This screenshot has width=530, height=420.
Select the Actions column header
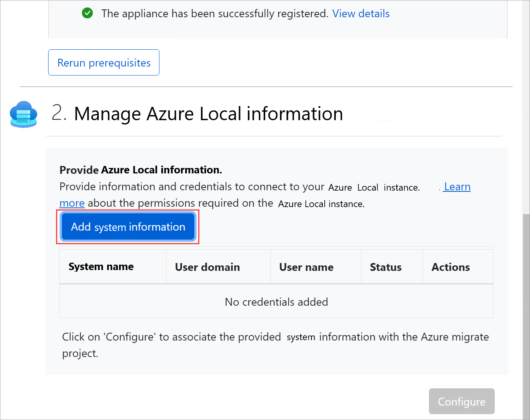tap(450, 267)
